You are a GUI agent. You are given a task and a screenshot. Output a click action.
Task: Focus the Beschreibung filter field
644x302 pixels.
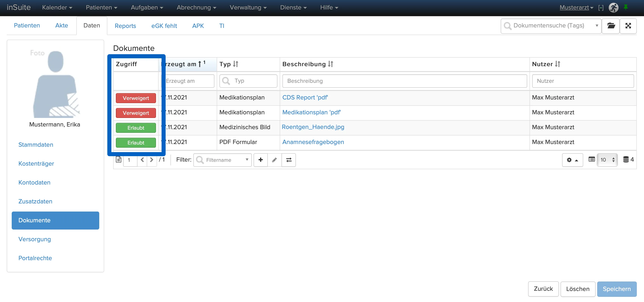[405, 81]
